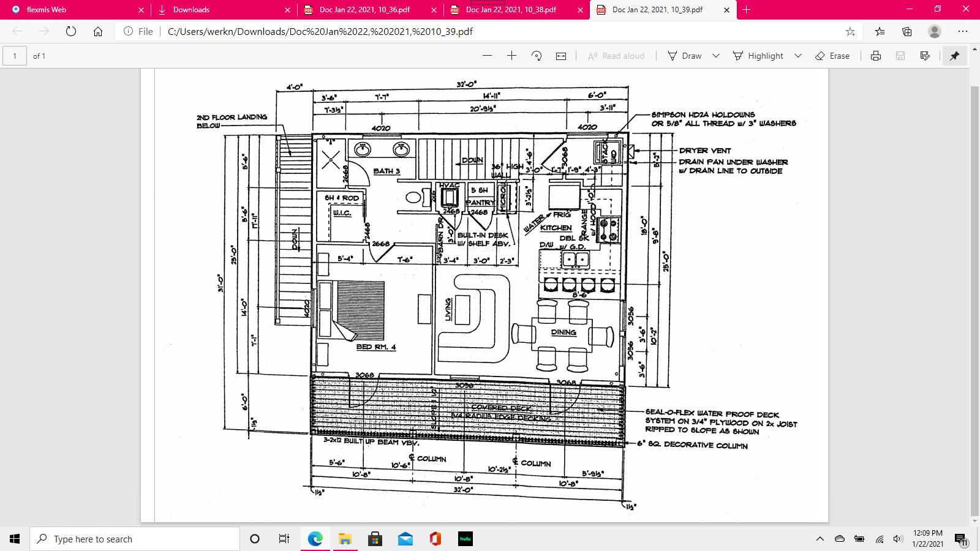Switch to the Downloads tab
Screen dimensions: 980x551
click(x=221, y=10)
